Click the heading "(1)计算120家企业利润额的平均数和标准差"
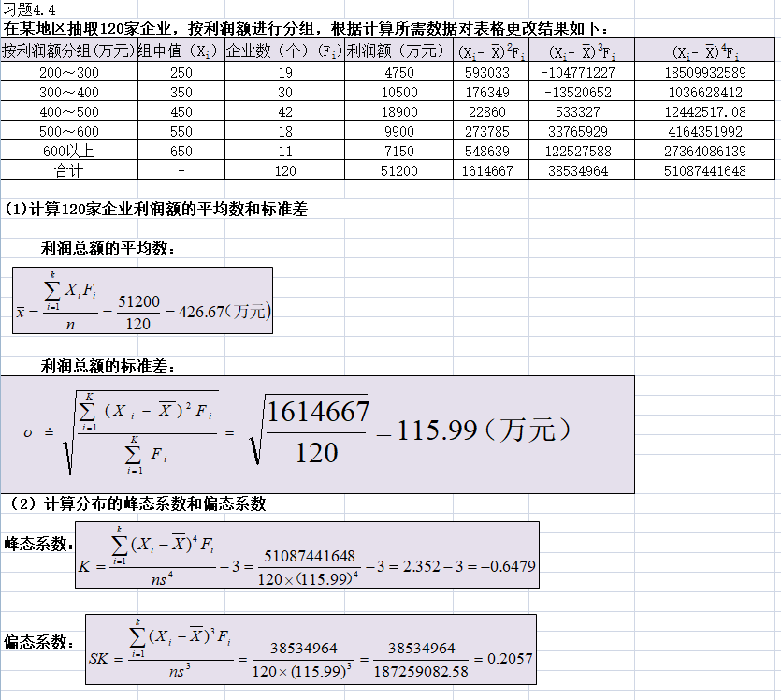This screenshot has width=781, height=700. click(156, 210)
